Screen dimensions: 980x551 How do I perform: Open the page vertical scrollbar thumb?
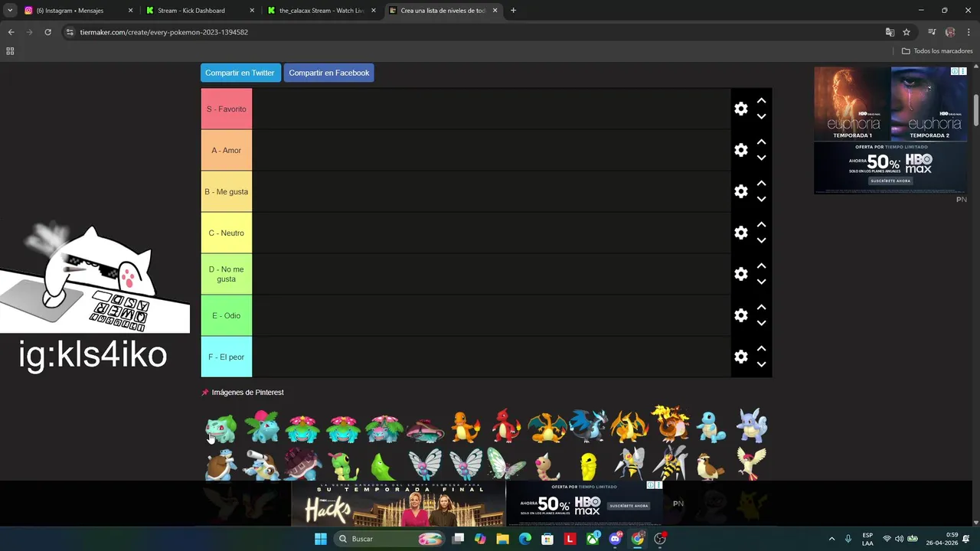point(976,111)
